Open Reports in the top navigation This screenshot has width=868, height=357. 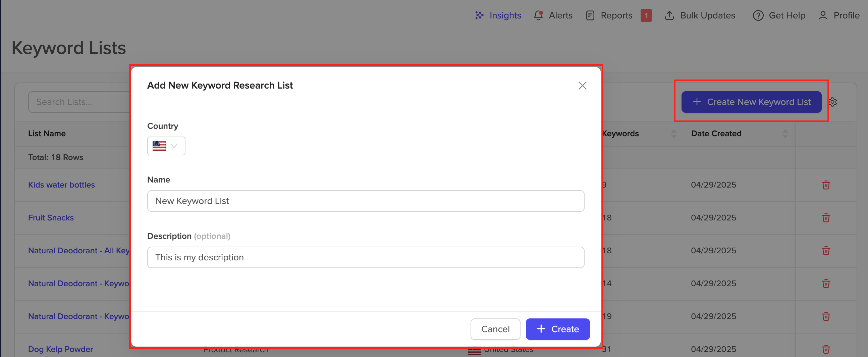[609, 15]
